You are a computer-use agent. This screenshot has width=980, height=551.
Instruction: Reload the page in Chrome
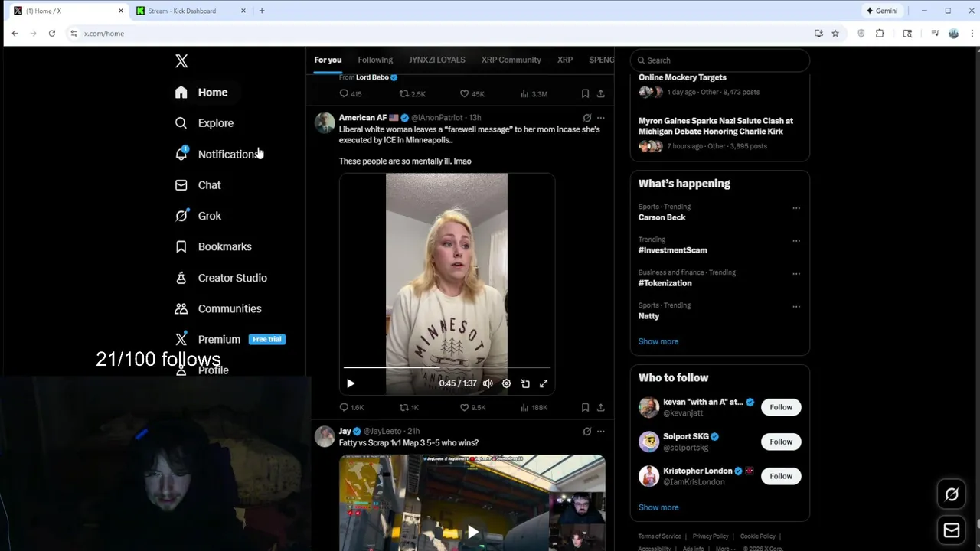point(52,34)
